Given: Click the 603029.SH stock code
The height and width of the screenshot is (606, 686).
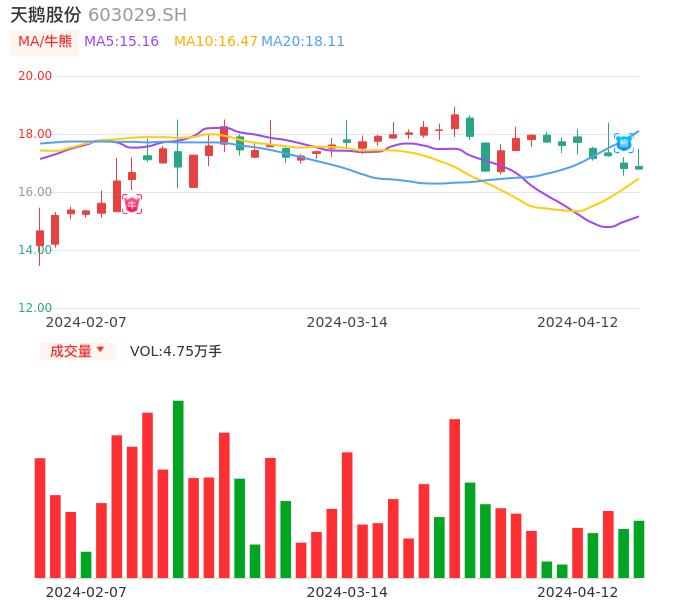Looking at the screenshot, I should point(137,15).
